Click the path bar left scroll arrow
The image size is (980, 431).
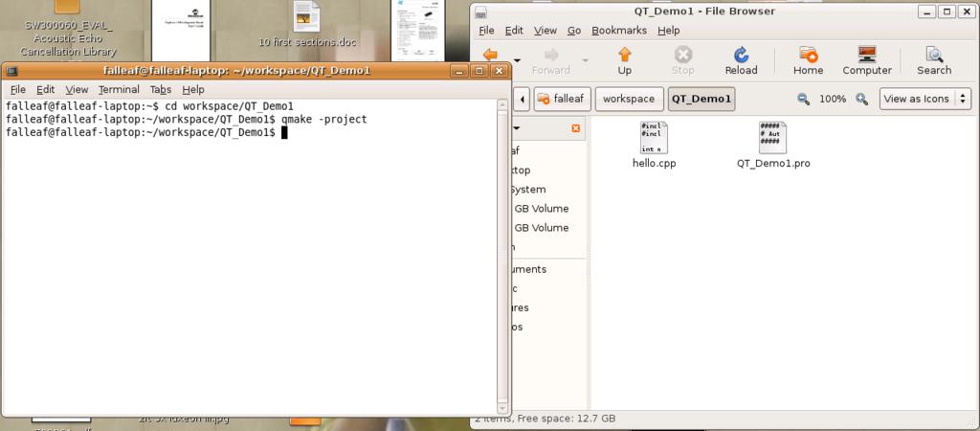coord(522,99)
